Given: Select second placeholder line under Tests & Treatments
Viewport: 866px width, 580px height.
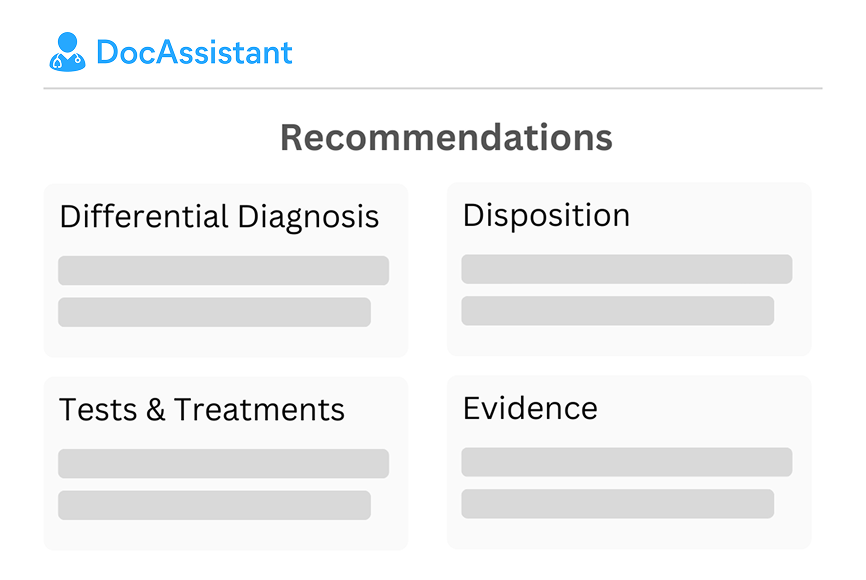Looking at the screenshot, I should (x=214, y=505).
